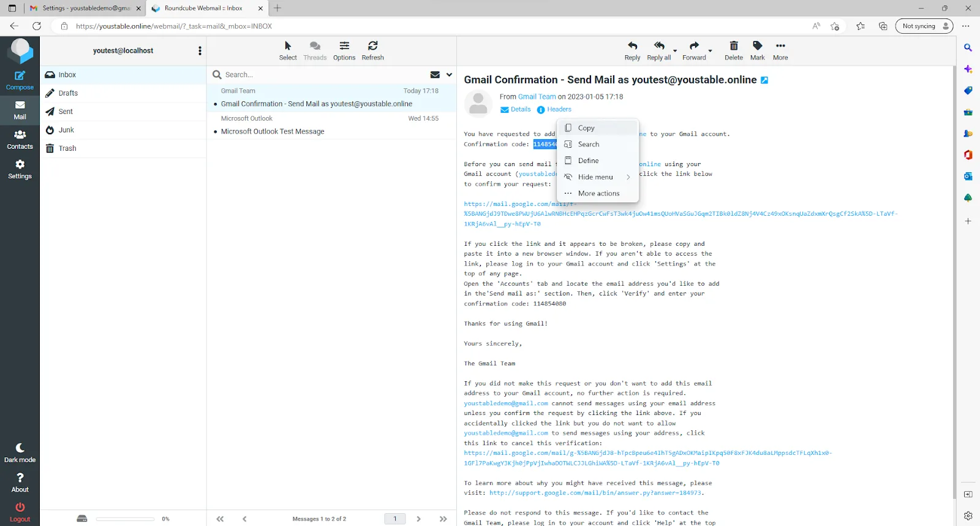The height and width of the screenshot is (526, 980).
Task: Add this page to favorites
Action: click(835, 26)
